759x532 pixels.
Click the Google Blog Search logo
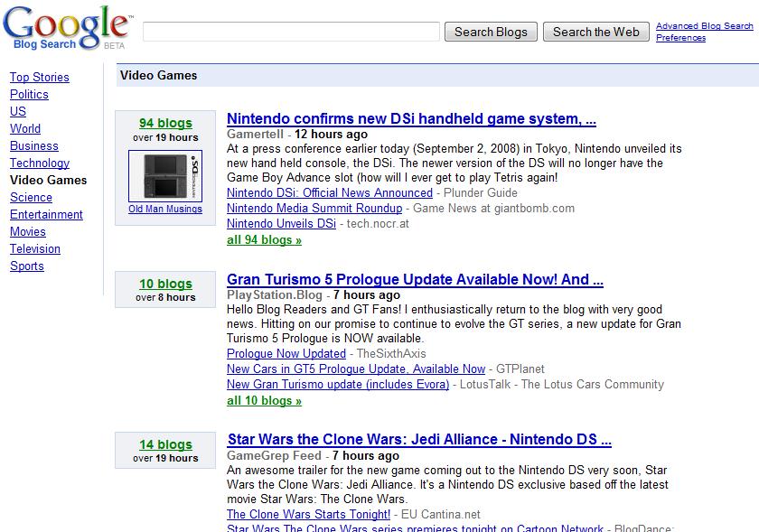63,23
